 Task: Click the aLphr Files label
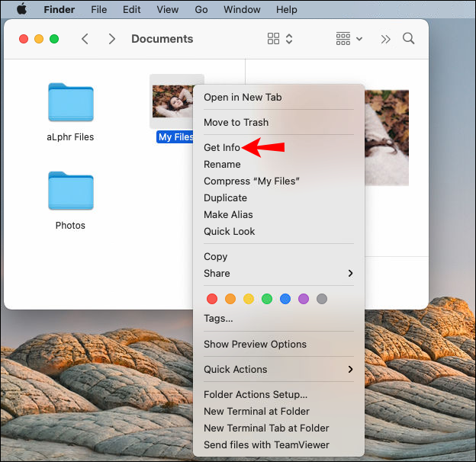[70, 137]
